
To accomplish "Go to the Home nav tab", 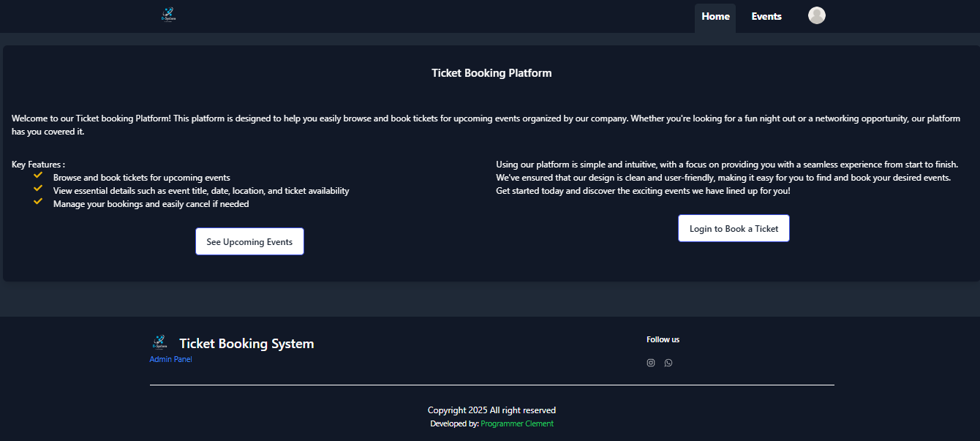I will tap(715, 17).
